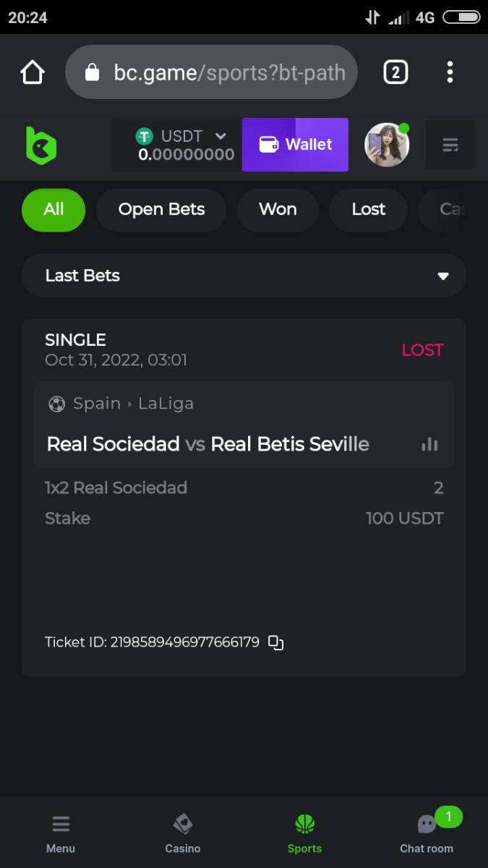Open the Chat room

tap(427, 833)
